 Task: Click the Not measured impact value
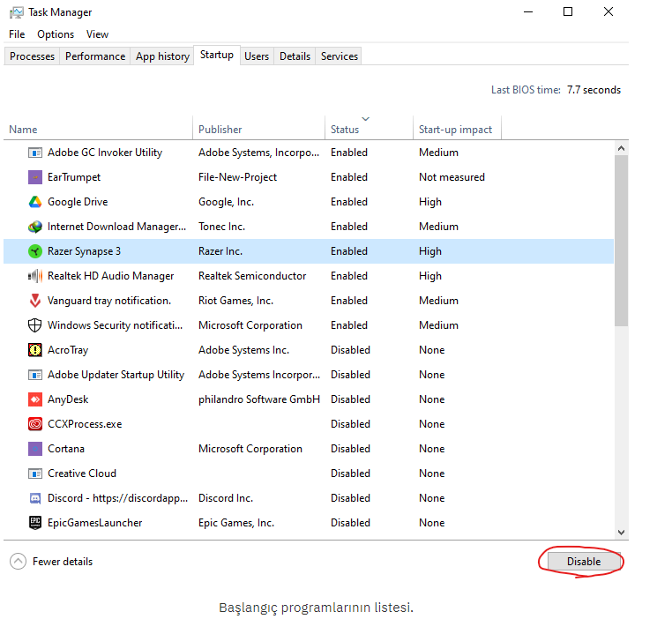click(452, 177)
